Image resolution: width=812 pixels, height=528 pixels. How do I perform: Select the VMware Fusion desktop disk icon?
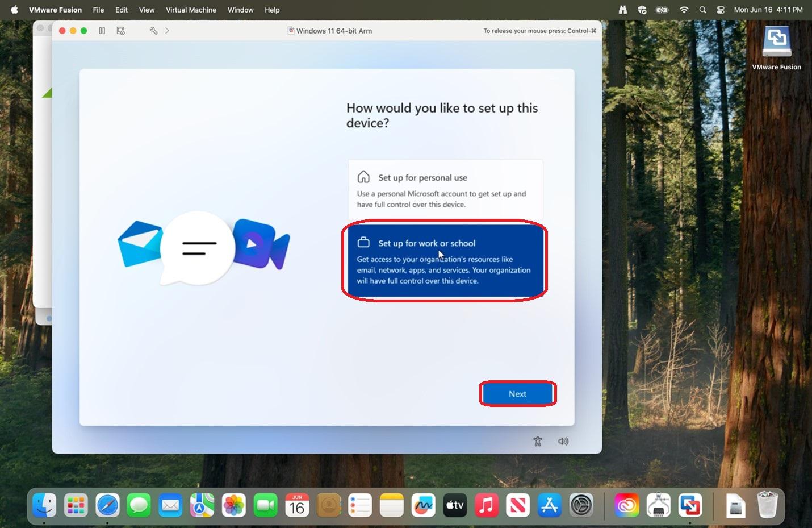pyautogui.click(x=777, y=41)
